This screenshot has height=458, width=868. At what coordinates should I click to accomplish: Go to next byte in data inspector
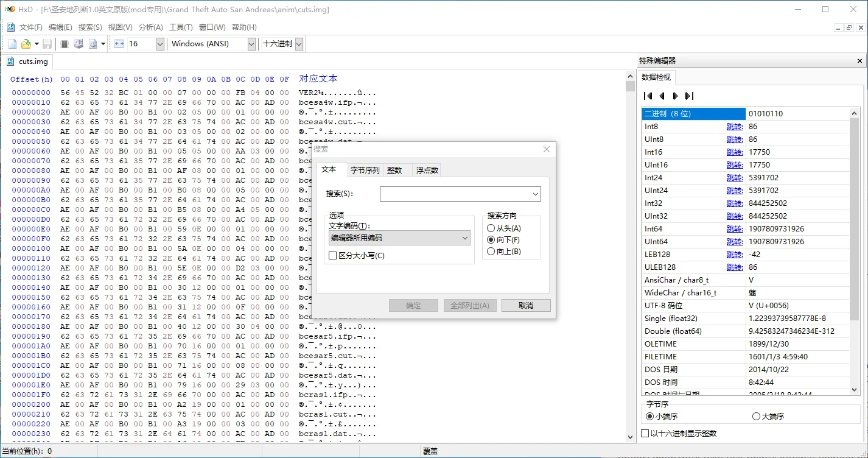(x=675, y=96)
